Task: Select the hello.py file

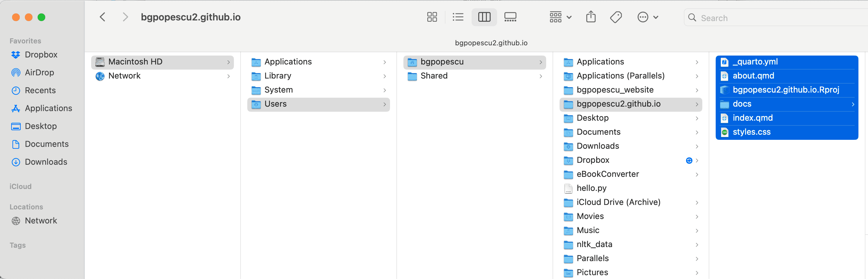Action: 591,188
